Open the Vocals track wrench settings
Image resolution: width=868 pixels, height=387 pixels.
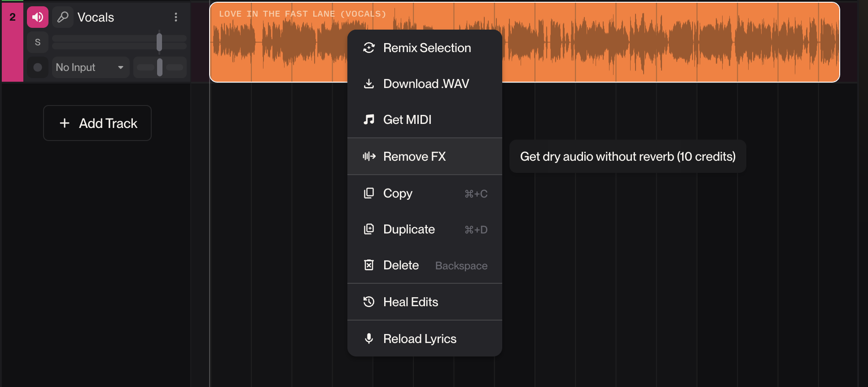click(x=63, y=17)
